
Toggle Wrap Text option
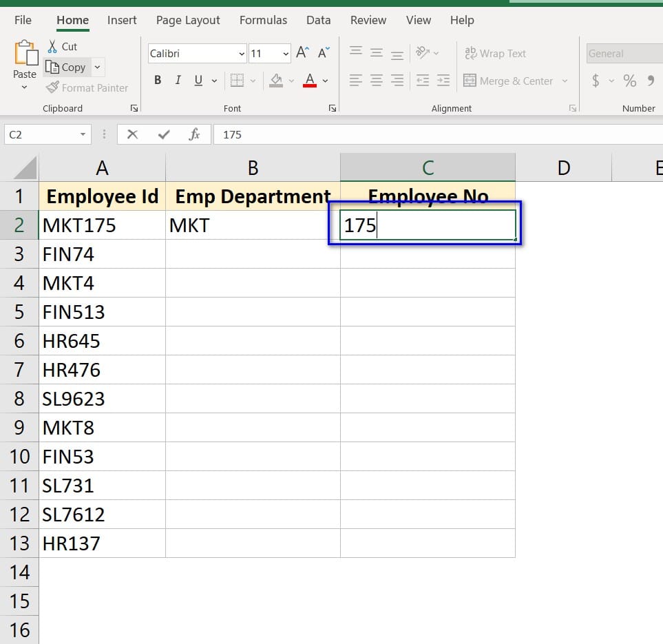tap(496, 54)
